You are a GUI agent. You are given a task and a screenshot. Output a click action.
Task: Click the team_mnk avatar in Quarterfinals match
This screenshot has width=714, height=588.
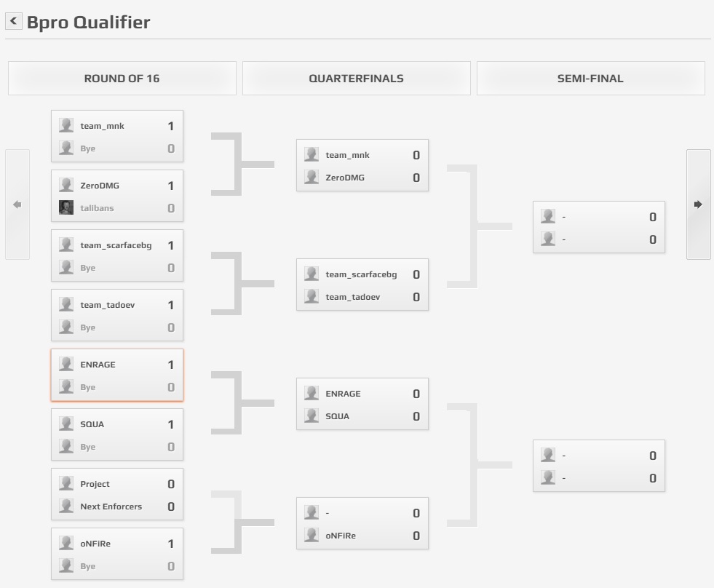[x=312, y=154]
